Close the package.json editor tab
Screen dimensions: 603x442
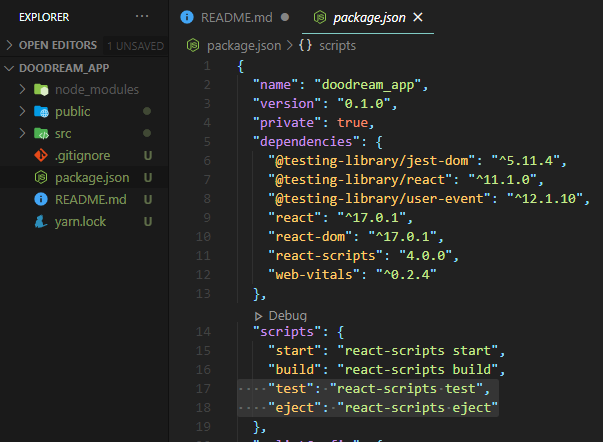coord(418,17)
